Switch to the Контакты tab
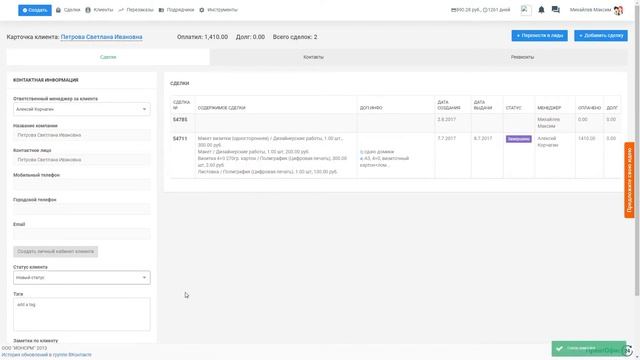The height and width of the screenshot is (360, 640). 313,57
